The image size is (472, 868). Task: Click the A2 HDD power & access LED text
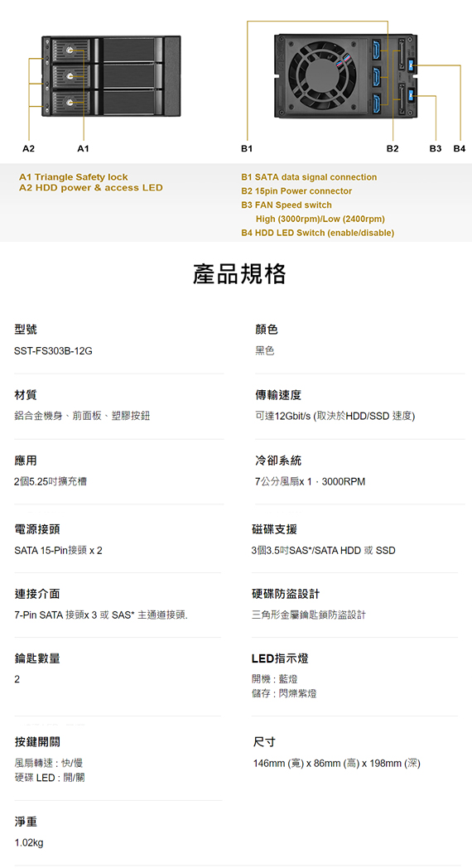[x=91, y=188]
